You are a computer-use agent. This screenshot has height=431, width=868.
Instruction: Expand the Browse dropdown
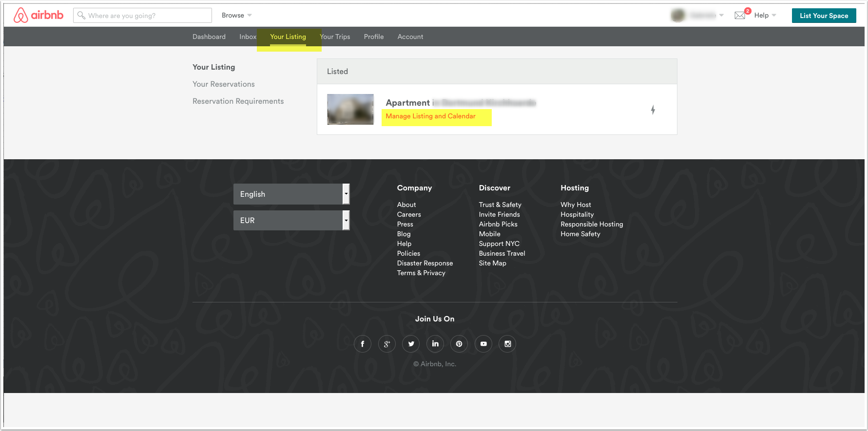click(x=237, y=16)
